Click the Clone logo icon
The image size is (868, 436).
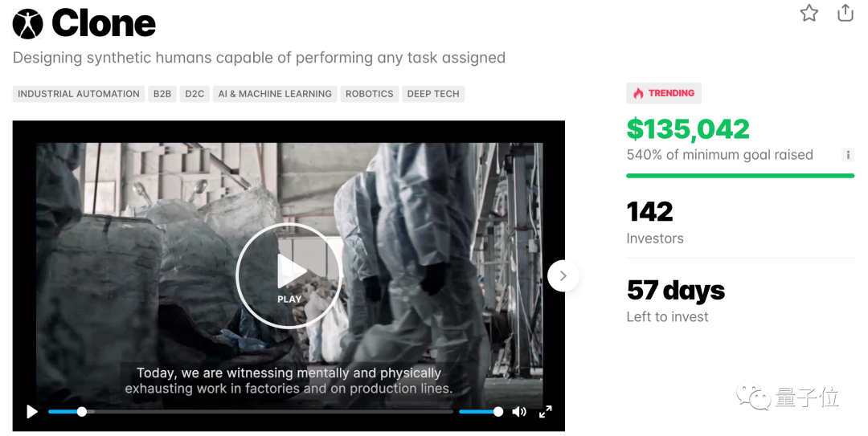(27, 24)
